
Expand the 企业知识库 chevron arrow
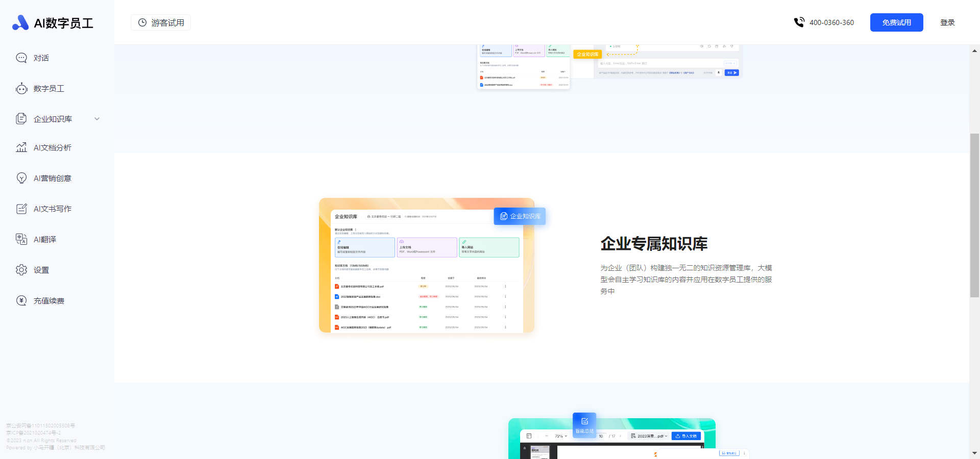click(97, 119)
